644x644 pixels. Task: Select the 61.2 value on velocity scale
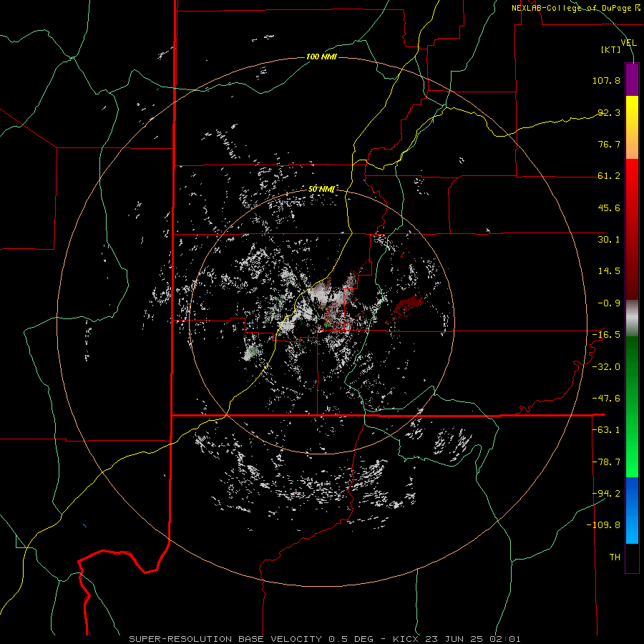(x=609, y=176)
